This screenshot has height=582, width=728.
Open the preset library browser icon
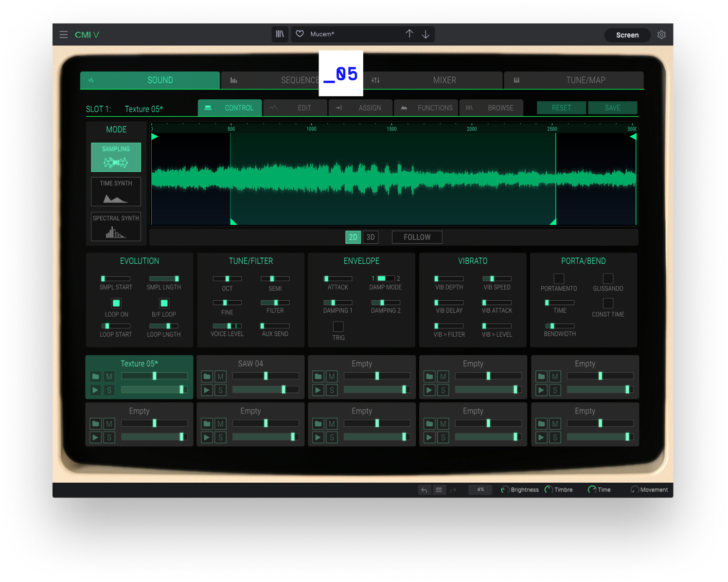click(280, 34)
